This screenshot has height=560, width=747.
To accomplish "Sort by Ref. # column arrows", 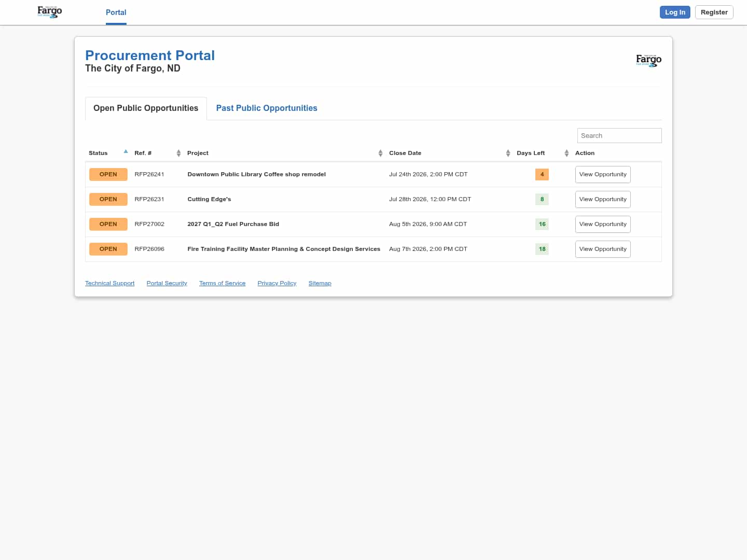I will click(x=178, y=153).
